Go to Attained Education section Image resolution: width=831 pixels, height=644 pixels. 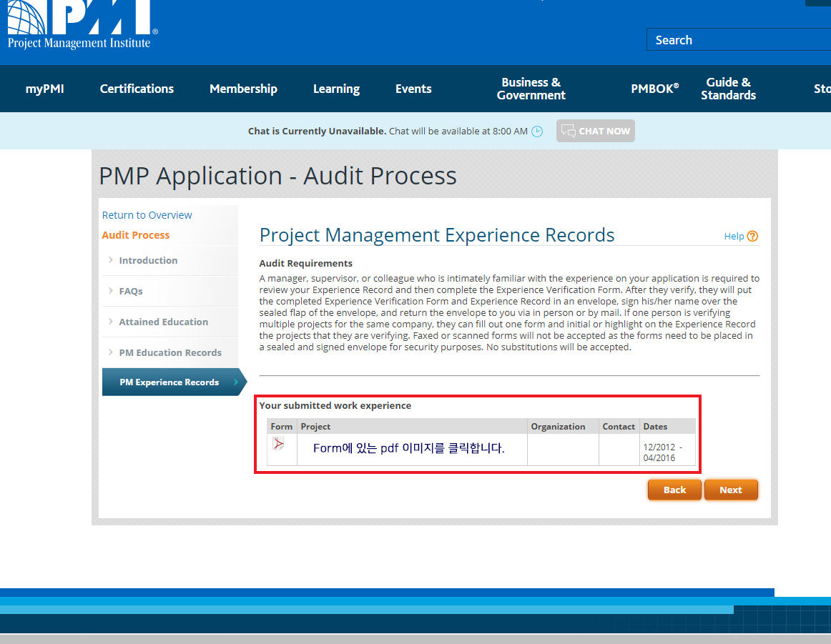click(164, 322)
